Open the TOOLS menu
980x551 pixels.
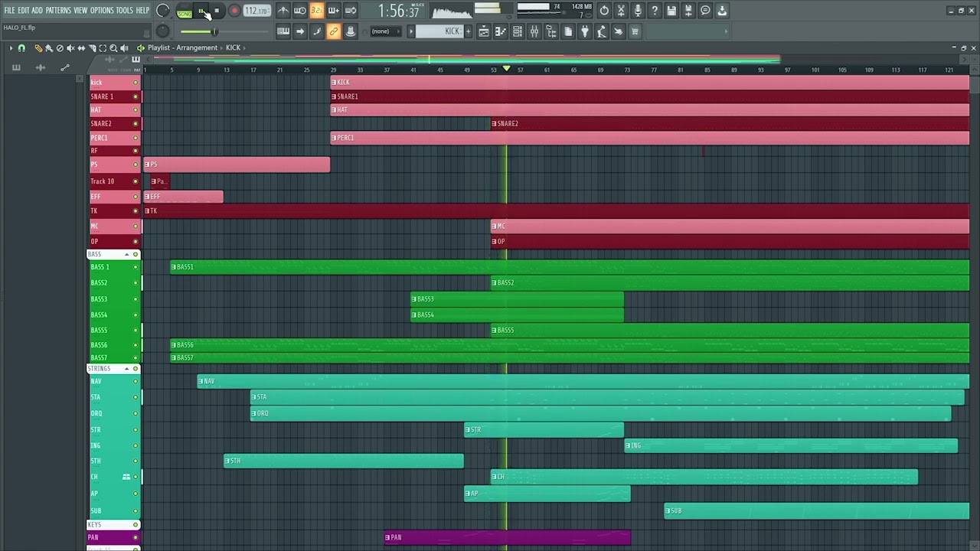tap(125, 11)
